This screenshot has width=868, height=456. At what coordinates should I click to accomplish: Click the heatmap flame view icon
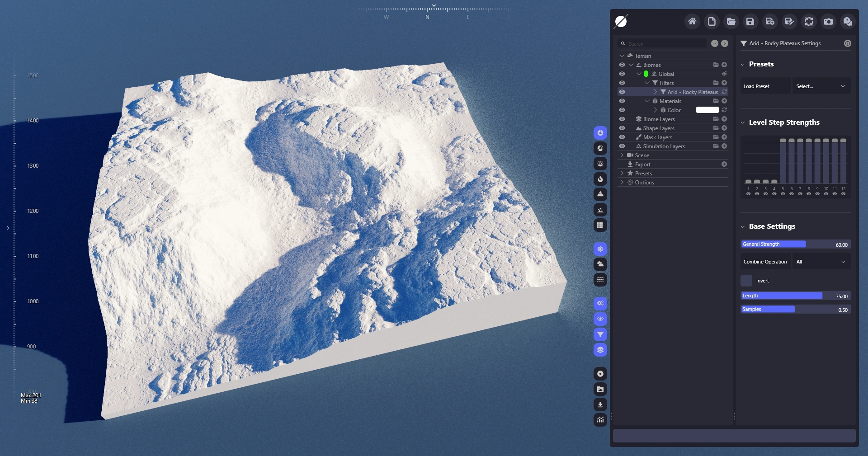(x=600, y=179)
